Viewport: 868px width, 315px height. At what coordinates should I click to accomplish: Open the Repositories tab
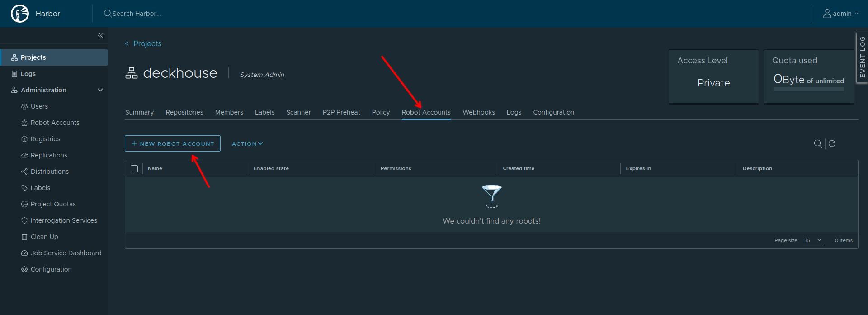184,112
